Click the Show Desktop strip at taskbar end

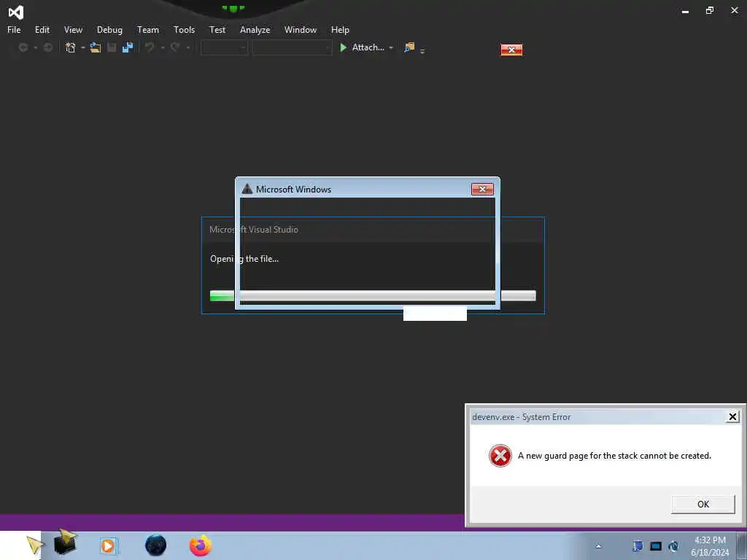[x=742, y=545]
